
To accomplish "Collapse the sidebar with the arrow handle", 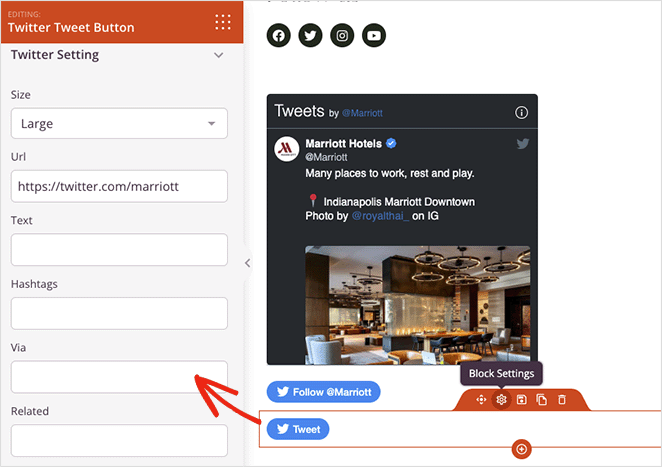I will [x=247, y=263].
